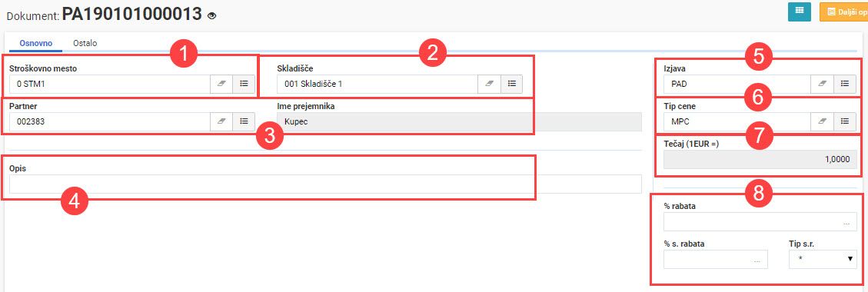Viewport: 868px width, 292px height.
Task: Clear the Partner field with eraser icon
Action: (x=221, y=121)
